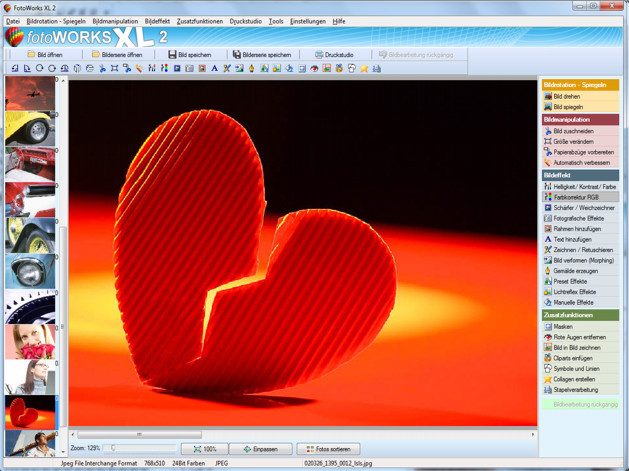Click the horizontal scrollbar right arrow
Screen dimensions: 629x471
(533, 434)
